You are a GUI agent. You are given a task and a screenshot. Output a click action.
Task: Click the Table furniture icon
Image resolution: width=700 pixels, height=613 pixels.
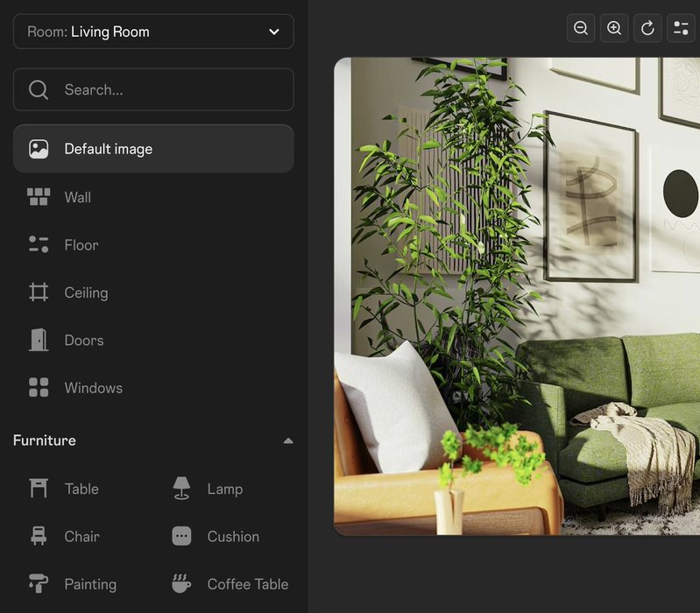(x=39, y=488)
